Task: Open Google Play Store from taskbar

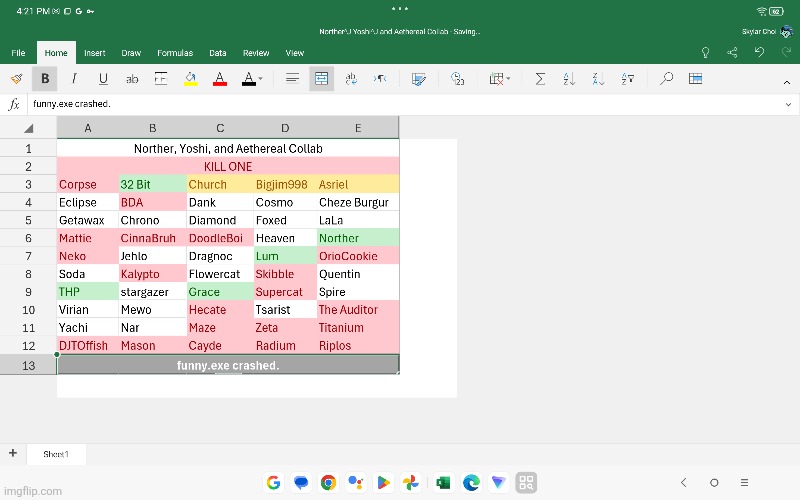Action: click(x=383, y=482)
